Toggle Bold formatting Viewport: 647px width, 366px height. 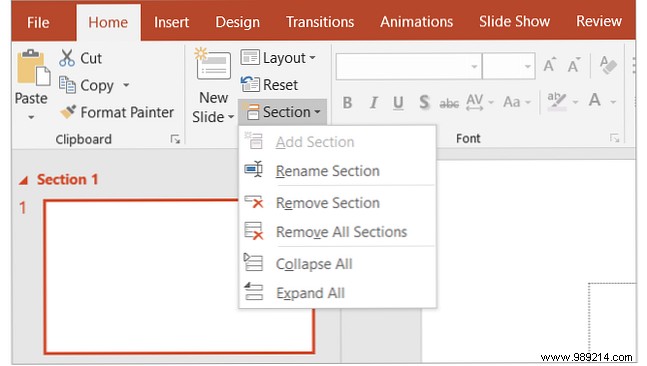pos(347,102)
